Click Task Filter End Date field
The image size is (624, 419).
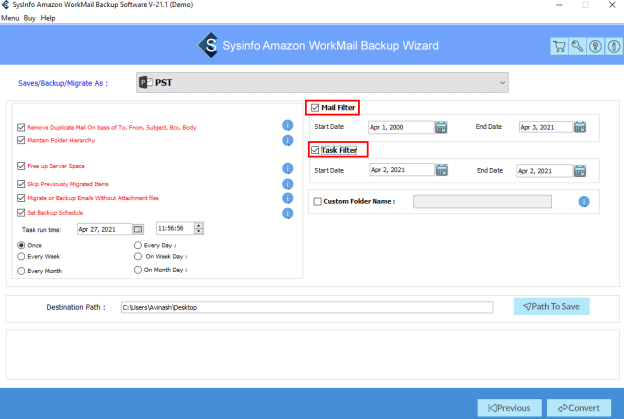pos(545,171)
